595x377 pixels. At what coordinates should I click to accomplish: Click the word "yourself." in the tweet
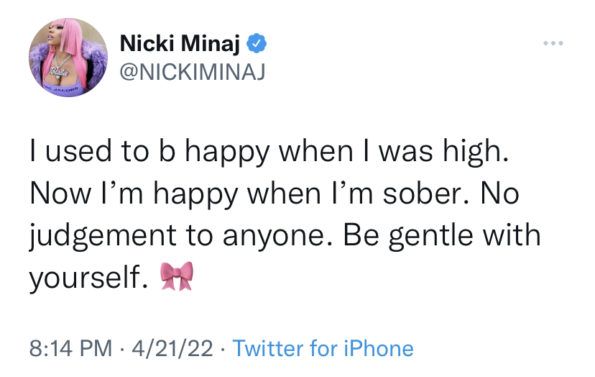coord(89,278)
